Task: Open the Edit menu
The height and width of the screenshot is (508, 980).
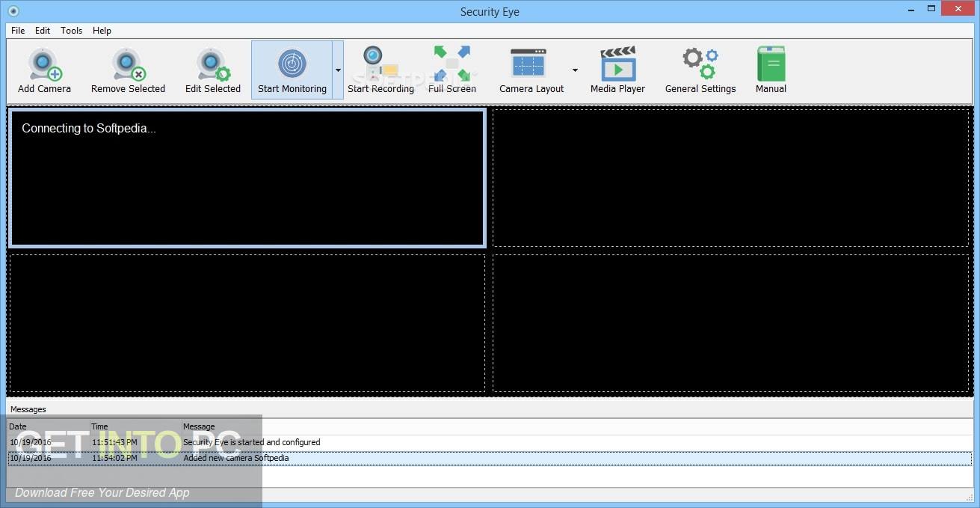Action: coord(43,31)
